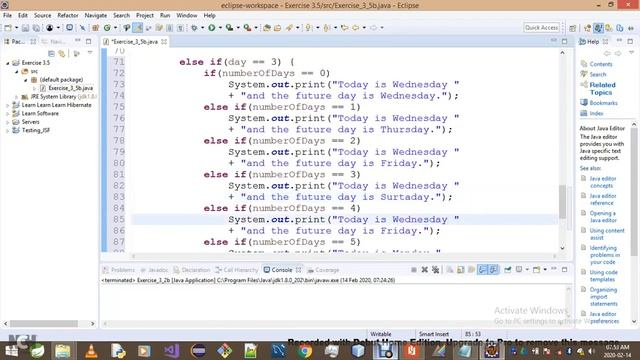640x360 pixels.
Task: Open Java editor reference help link
Action: pyautogui.click(x=603, y=199)
